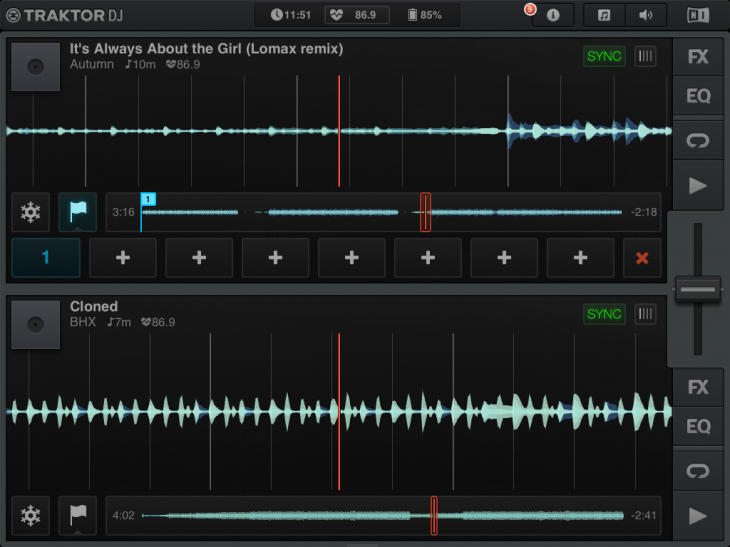The width and height of the screenshot is (730, 547).
Task: Toggle SYNC on the Cloned deck
Action: (x=604, y=314)
